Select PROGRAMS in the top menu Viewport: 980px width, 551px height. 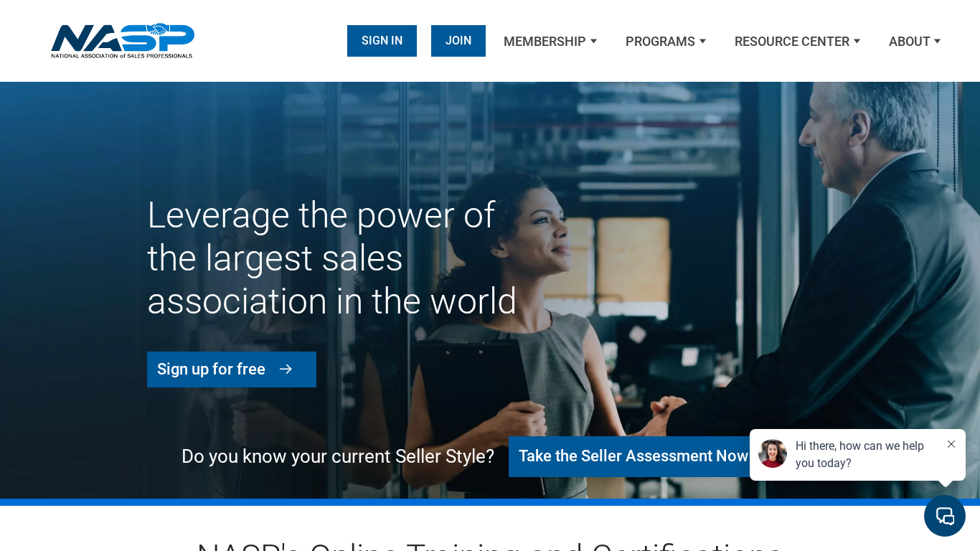click(x=659, y=41)
